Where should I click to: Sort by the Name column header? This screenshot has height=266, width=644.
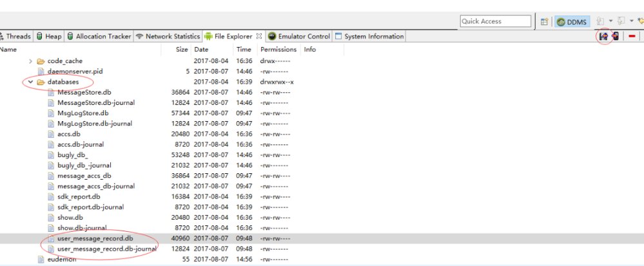point(8,49)
